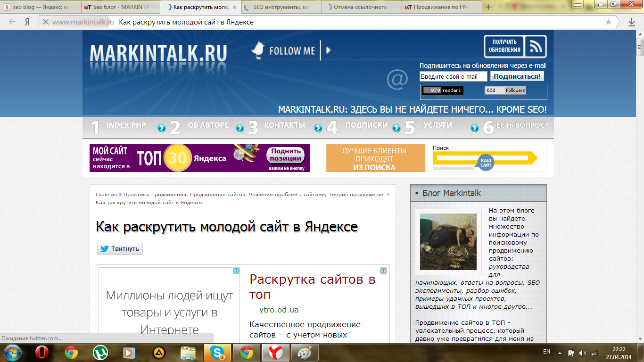Image resolution: width=644 pixels, height=362 pixels.
Task: Click 'Продвижение сайтов' breadcrumb link
Action: [218, 194]
